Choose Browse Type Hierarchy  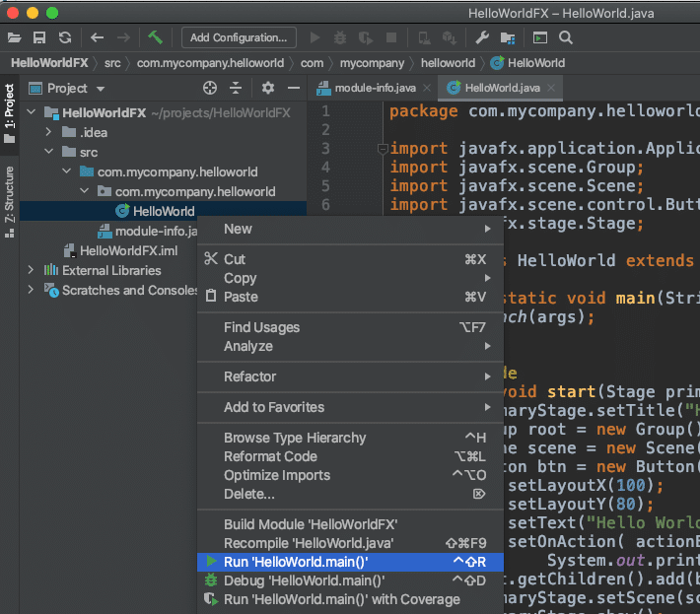pyautogui.click(x=350, y=438)
